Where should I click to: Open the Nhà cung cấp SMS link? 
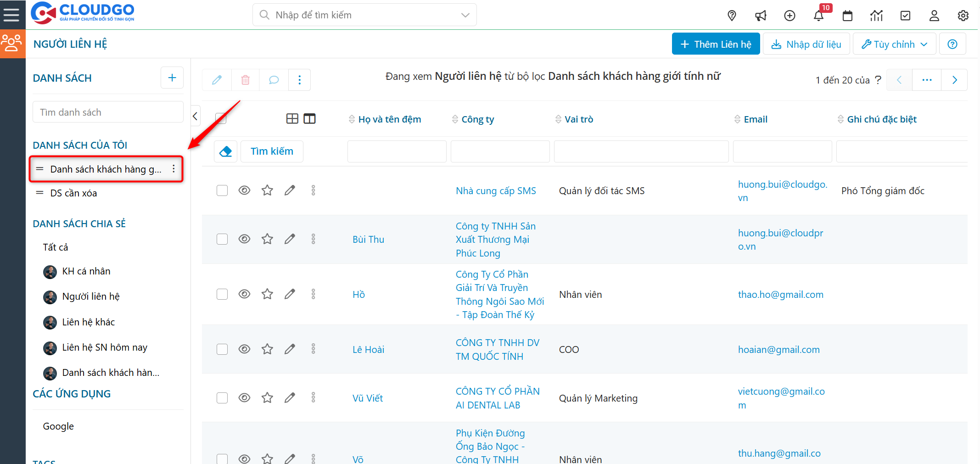pos(496,191)
